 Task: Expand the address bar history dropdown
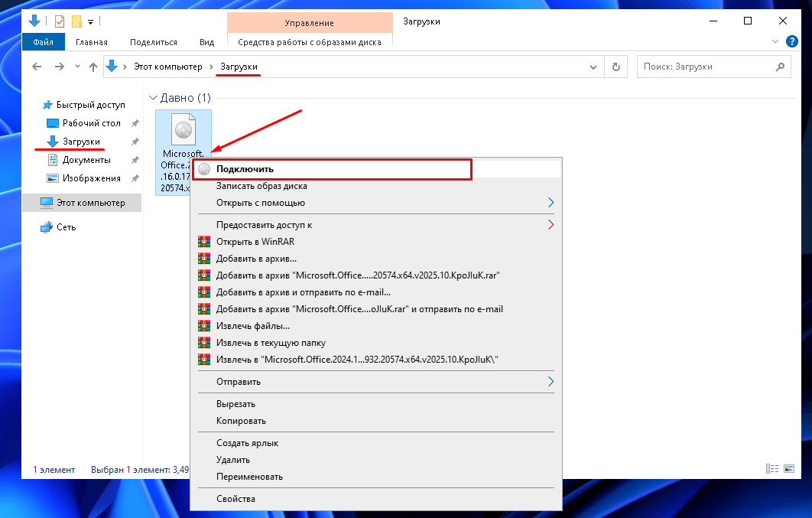593,67
